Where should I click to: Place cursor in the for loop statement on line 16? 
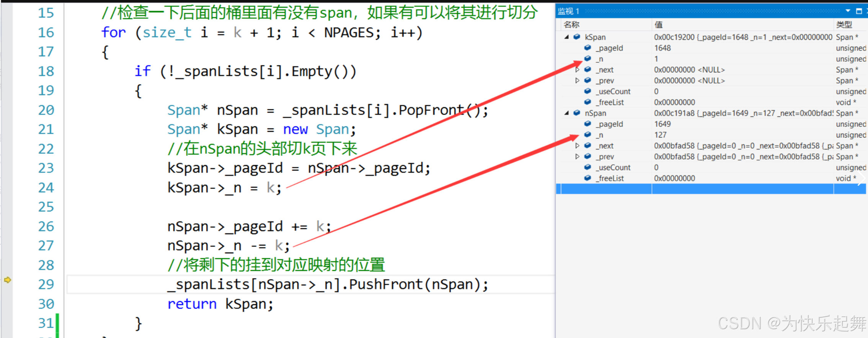(262, 33)
